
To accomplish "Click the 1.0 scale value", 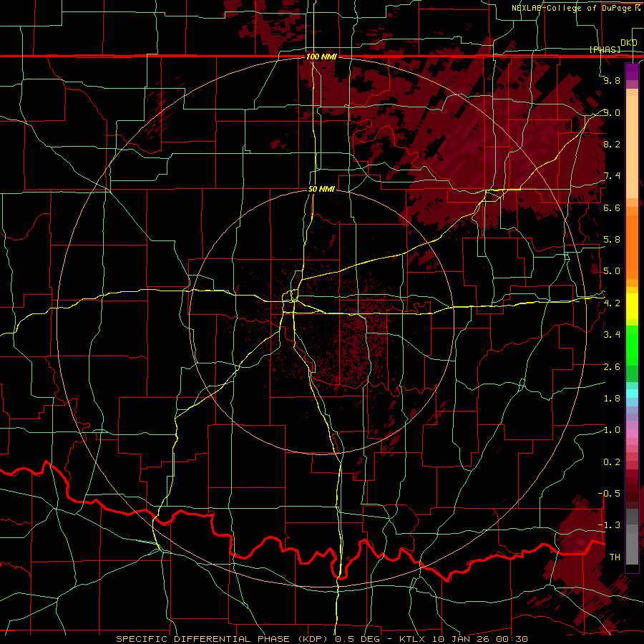I will (612, 429).
